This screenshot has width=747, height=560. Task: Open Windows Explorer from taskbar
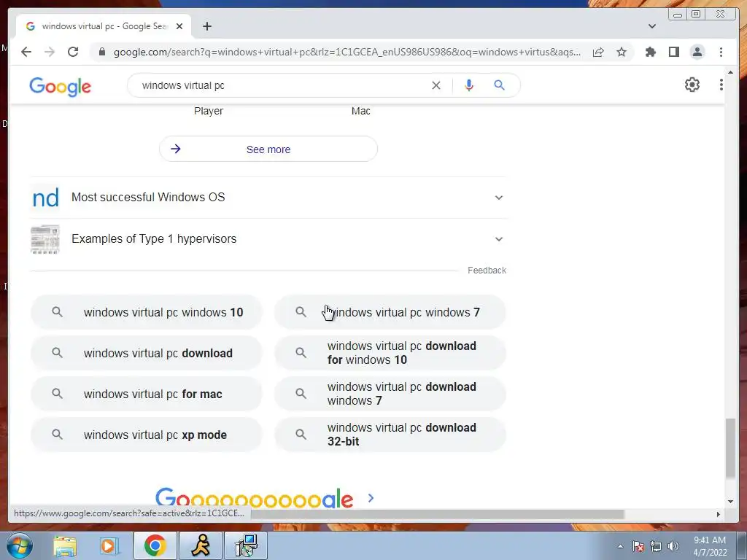coord(65,545)
